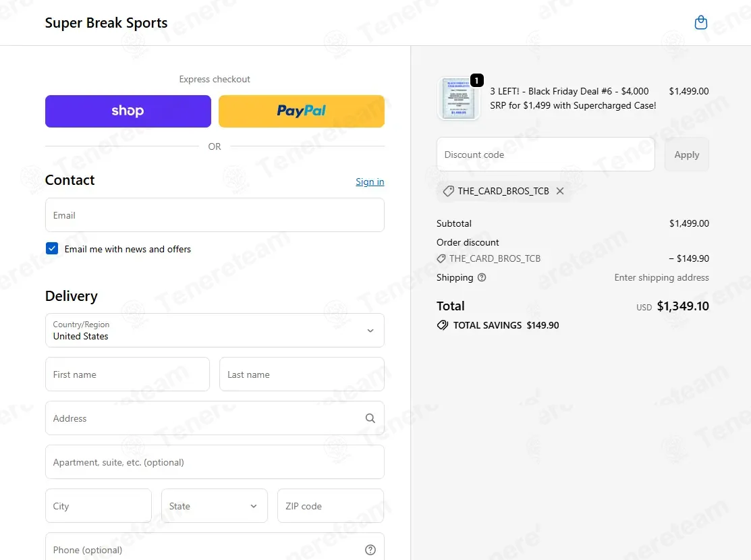This screenshot has height=560, width=751.
Task: Pay with PayPal express checkout button
Action: [x=301, y=111]
